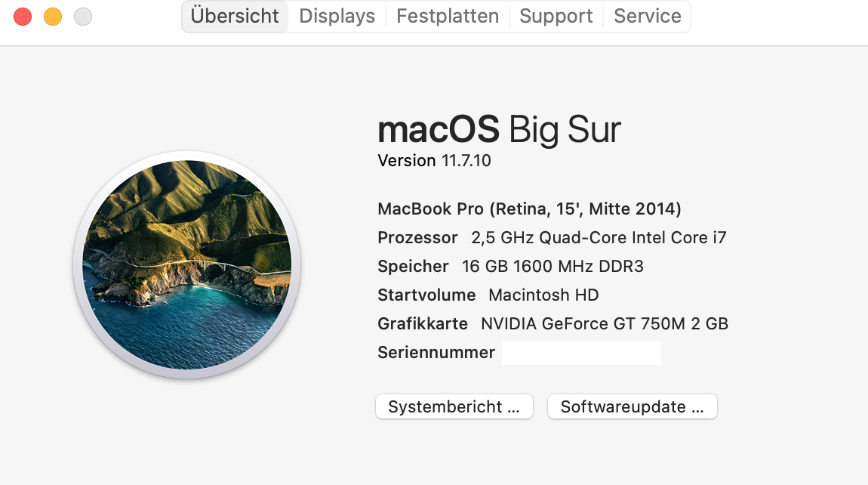The height and width of the screenshot is (485, 868).
Task: Open Softwareupdate
Action: pyautogui.click(x=632, y=406)
